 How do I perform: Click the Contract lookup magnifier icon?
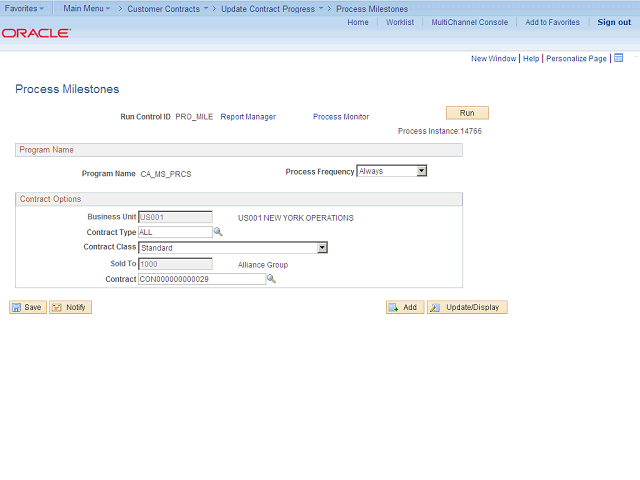point(270,279)
